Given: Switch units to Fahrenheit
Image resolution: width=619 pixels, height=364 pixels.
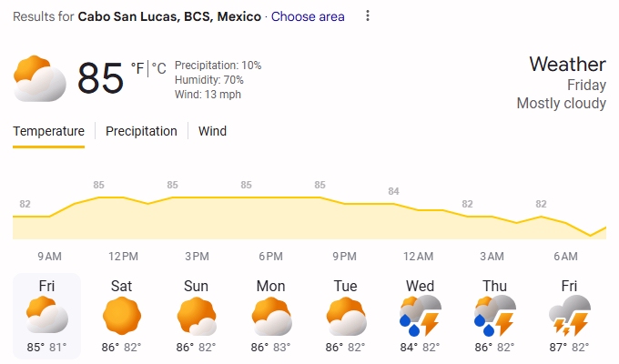Looking at the screenshot, I should [137, 67].
